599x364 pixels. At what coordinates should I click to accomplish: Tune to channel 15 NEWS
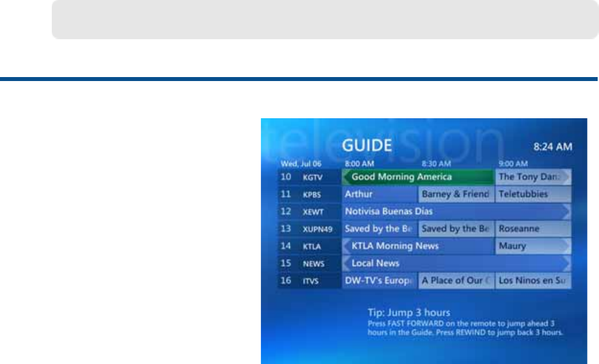coord(309,263)
